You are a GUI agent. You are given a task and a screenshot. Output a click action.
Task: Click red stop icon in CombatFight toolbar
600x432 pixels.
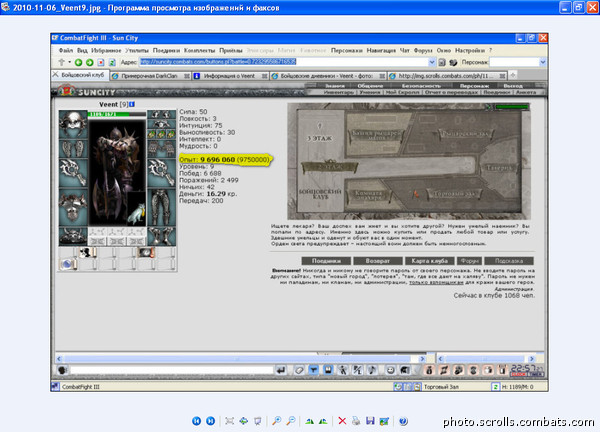101,62
